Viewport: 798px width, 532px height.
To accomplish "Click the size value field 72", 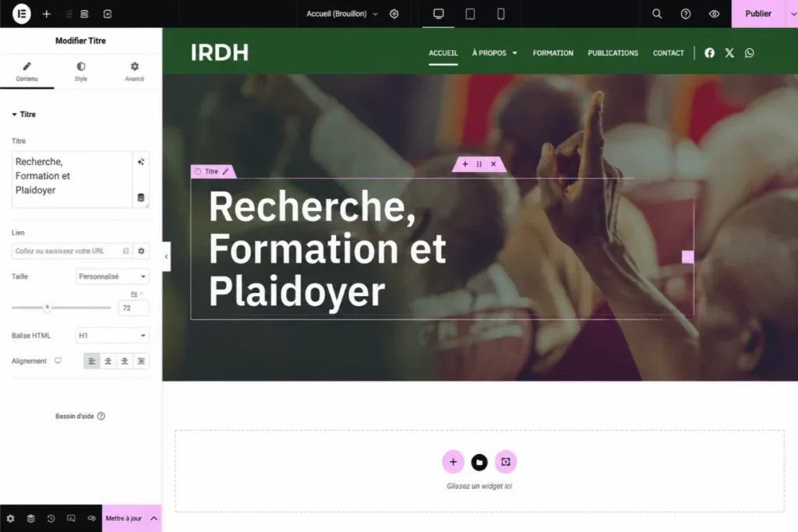I will pyautogui.click(x=134, y=308).
